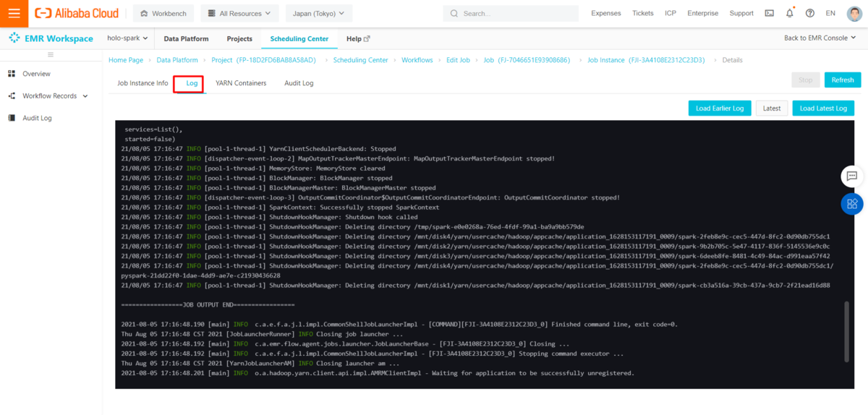The width and height of the screenshot is (868, 415).
Task: Open the notifications bell
Action: 789,13
